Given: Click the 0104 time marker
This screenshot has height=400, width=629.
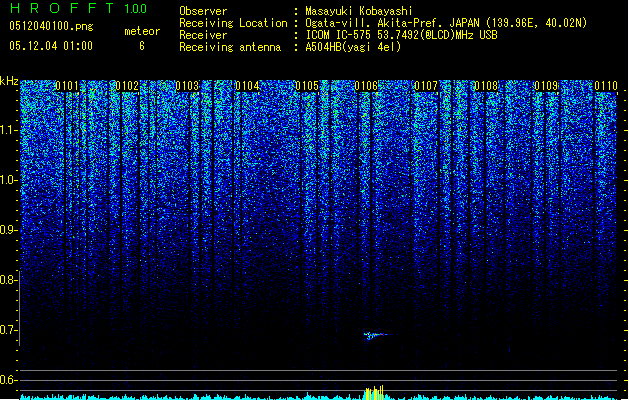Looking at the screenshot, I should (247, 86).
